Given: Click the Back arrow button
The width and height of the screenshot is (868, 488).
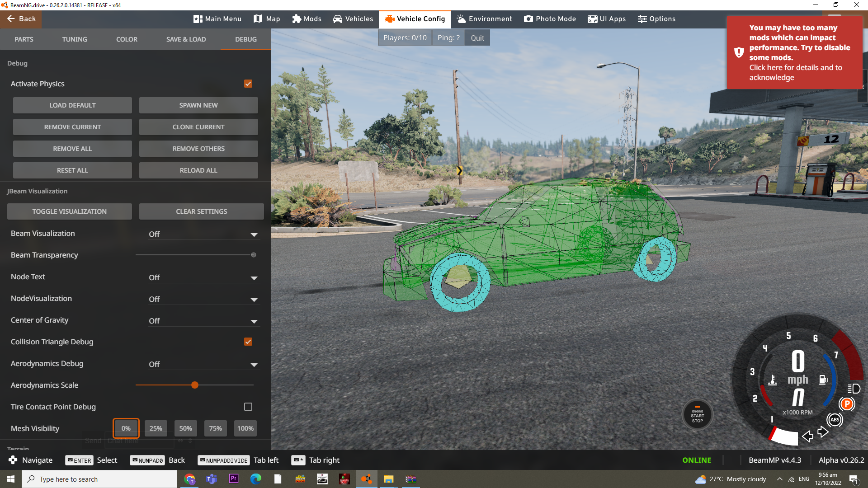Looking at the screenshot, I should click(21, 19).
